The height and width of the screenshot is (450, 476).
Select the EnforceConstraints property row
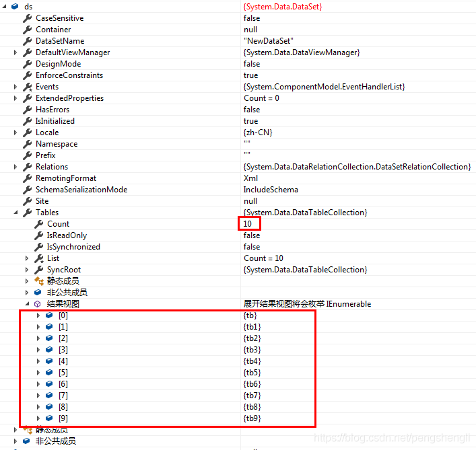[238, 75]
